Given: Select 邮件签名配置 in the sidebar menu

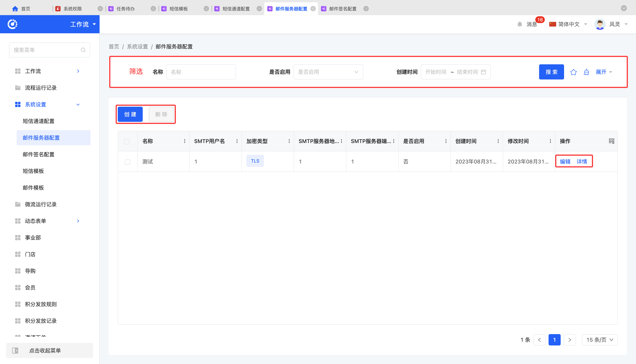Looking at the screenshot, I should pyautogui.click(x=38, y=155).
